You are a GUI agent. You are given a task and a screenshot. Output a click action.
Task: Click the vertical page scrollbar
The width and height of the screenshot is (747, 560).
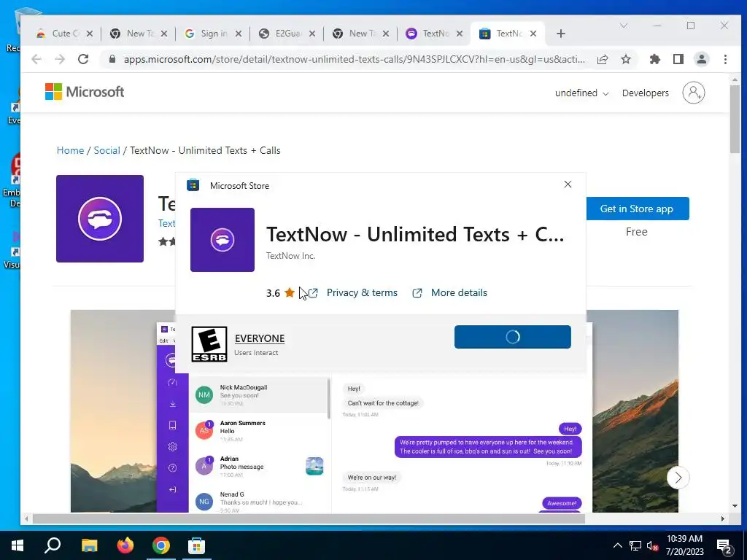click(x=735, y=120)
